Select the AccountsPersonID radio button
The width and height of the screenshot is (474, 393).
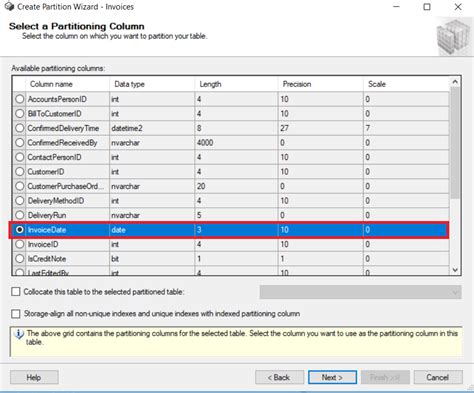pyautogui.click(x=20, y=99)
